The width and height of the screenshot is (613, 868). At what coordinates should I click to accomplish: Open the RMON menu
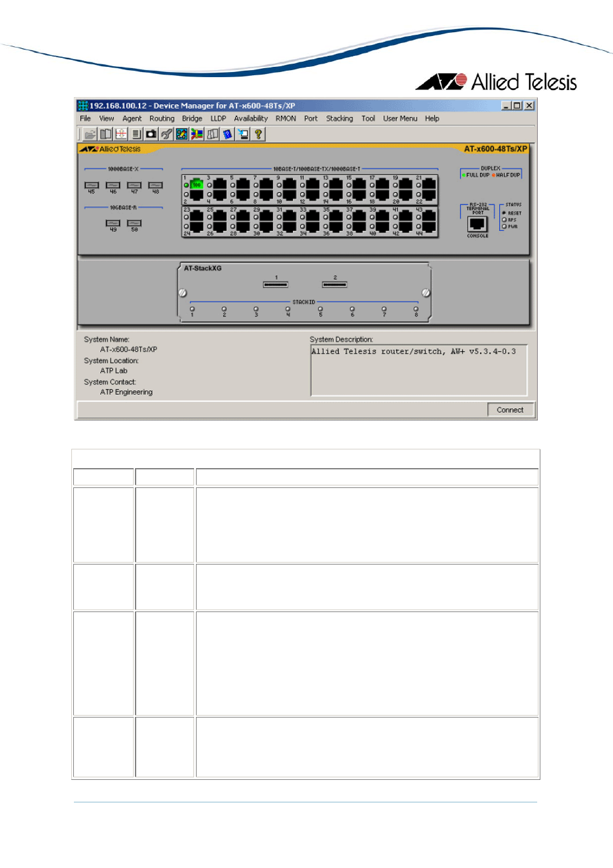[286, 118]
